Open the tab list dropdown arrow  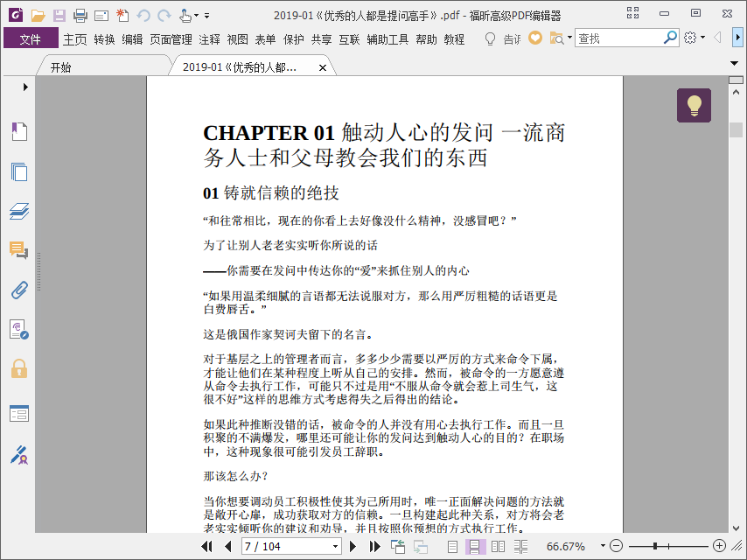pos(734,63)
